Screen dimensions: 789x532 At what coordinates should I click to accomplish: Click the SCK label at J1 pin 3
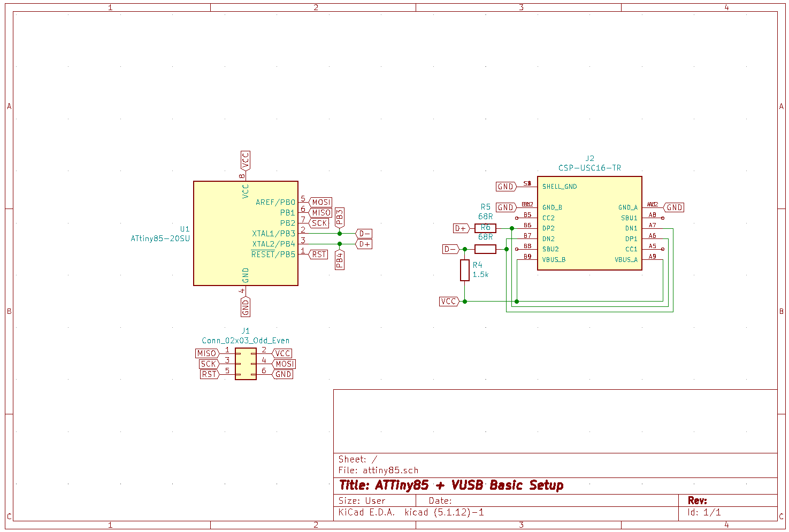click(x=209, y=364)
